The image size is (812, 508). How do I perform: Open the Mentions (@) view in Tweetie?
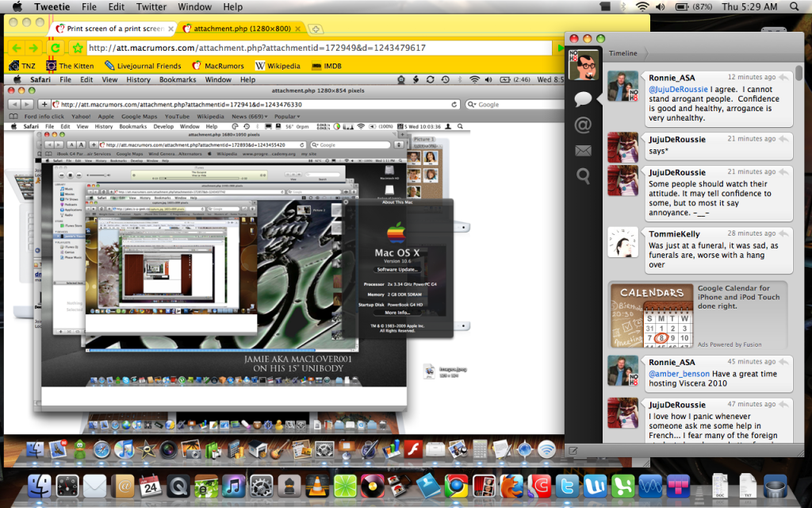[x=583, y=125]
